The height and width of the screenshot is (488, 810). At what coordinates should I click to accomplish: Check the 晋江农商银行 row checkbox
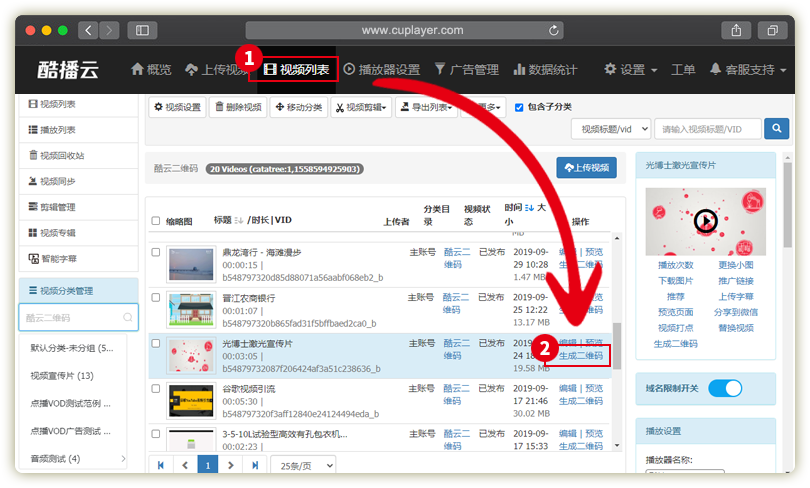[x=155, y=298]
